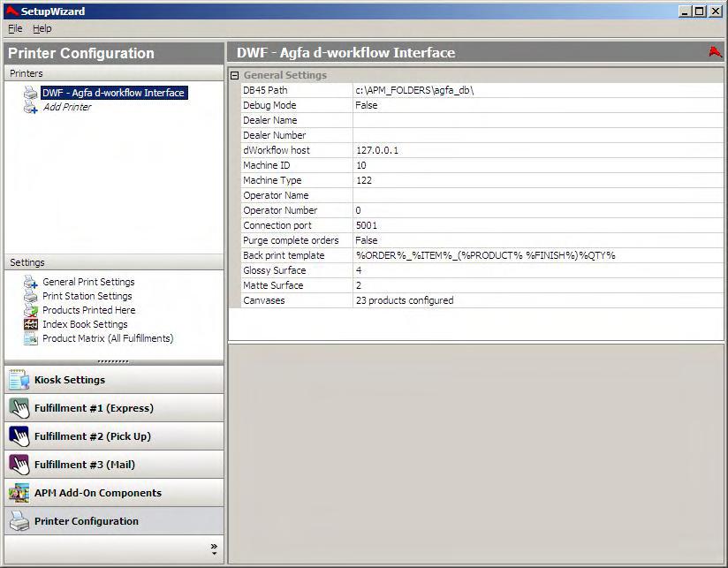Viewport: 728px width, 568px height.
Task: Click the Debug Mode False value
Action: click(x=538, y=105)
